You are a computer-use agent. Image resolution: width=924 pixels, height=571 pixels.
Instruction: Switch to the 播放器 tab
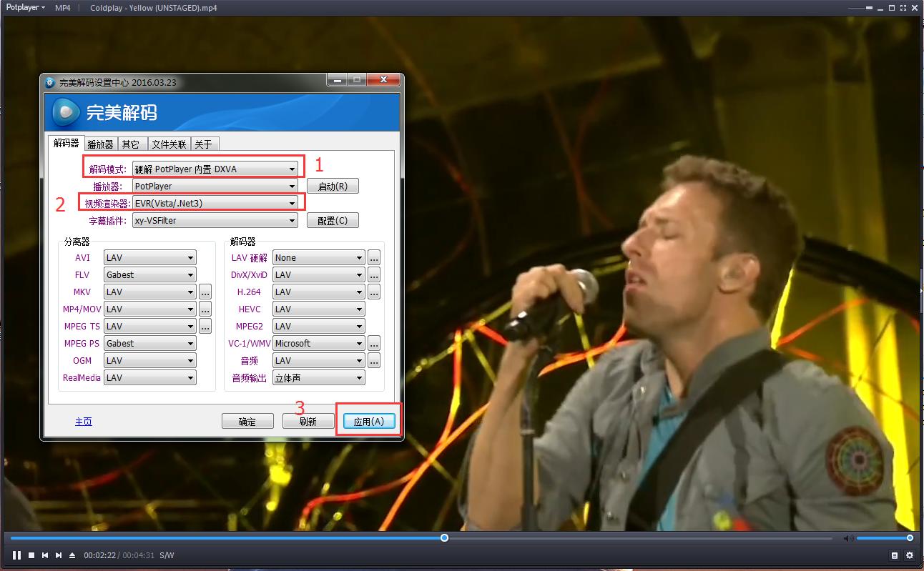100,144
